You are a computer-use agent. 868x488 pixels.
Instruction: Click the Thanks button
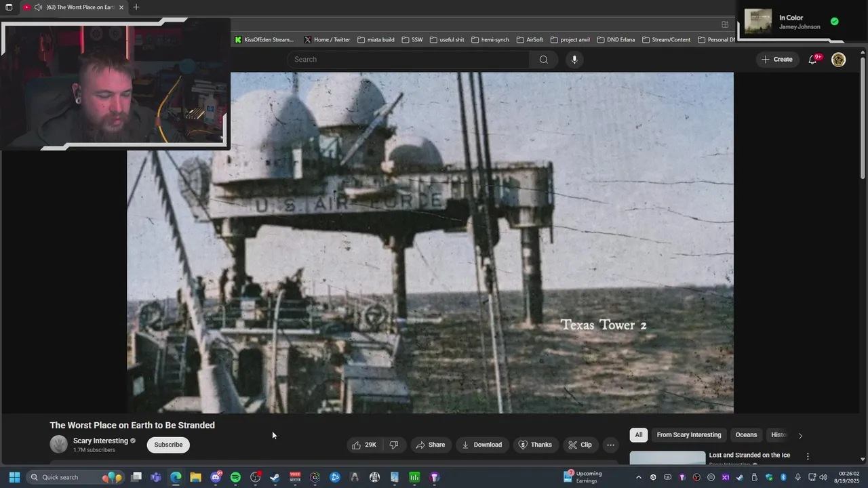tap(535, 445)
